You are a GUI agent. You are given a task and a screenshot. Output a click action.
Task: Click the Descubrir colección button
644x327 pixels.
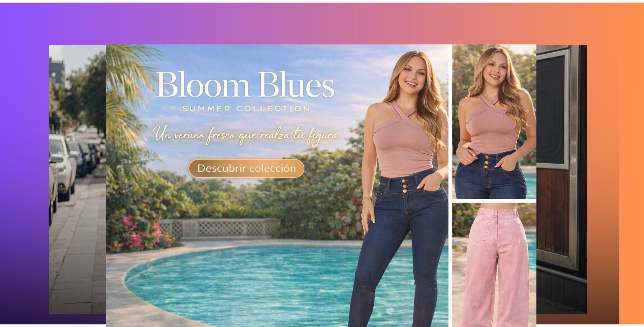click(246, 168)
